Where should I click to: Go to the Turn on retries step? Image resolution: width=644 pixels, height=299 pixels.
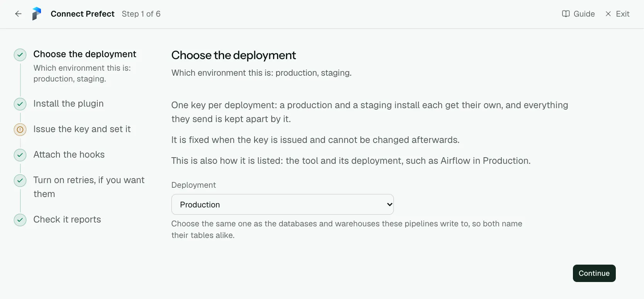89,187
